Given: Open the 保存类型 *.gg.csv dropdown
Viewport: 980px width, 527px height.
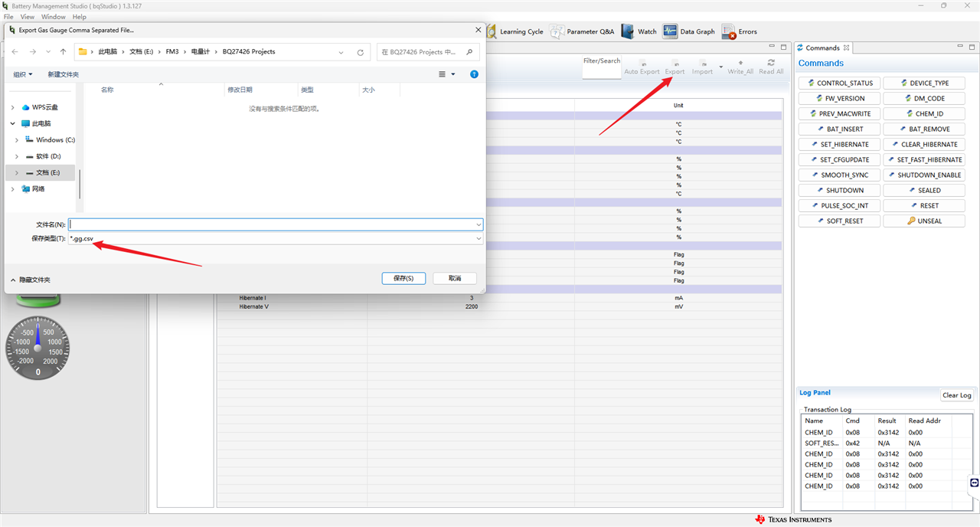Looking at the screenshot, I should [x=276, y=238].
